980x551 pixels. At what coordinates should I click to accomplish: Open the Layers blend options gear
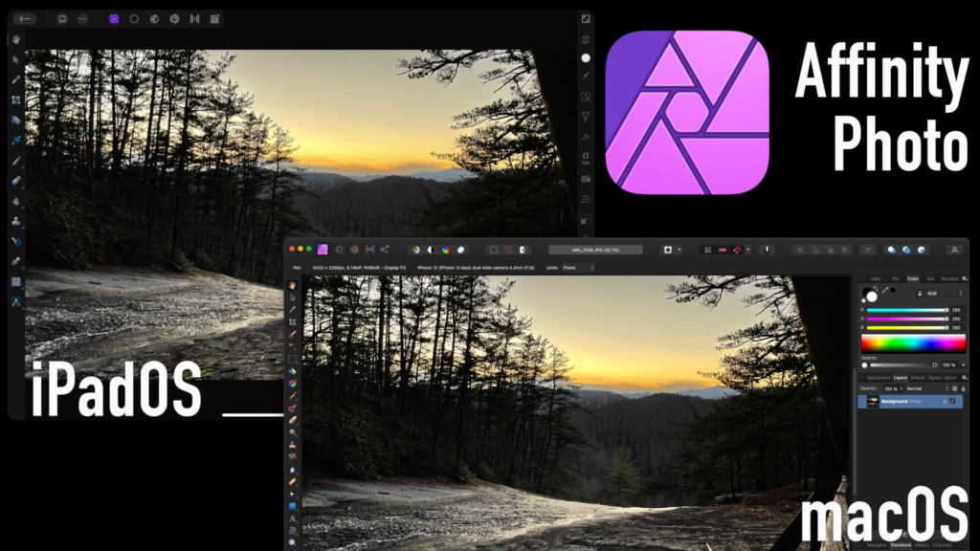tap(954, 388)
